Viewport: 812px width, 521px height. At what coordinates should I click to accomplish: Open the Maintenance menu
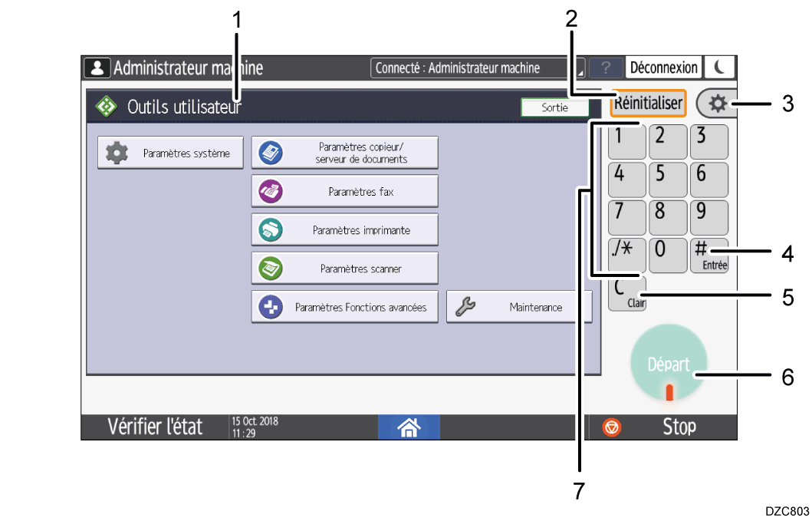[519, 307]
